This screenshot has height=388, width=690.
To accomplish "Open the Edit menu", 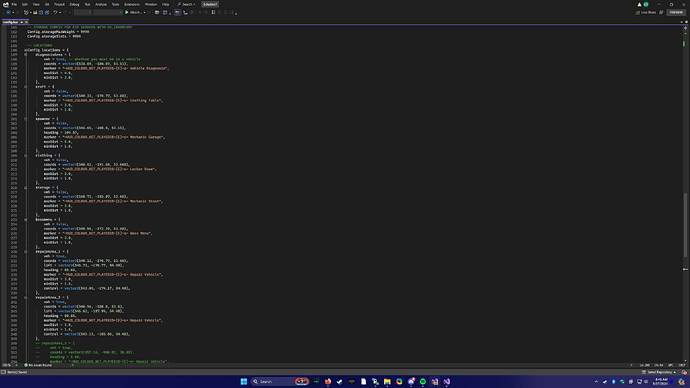I will (25, 4).
